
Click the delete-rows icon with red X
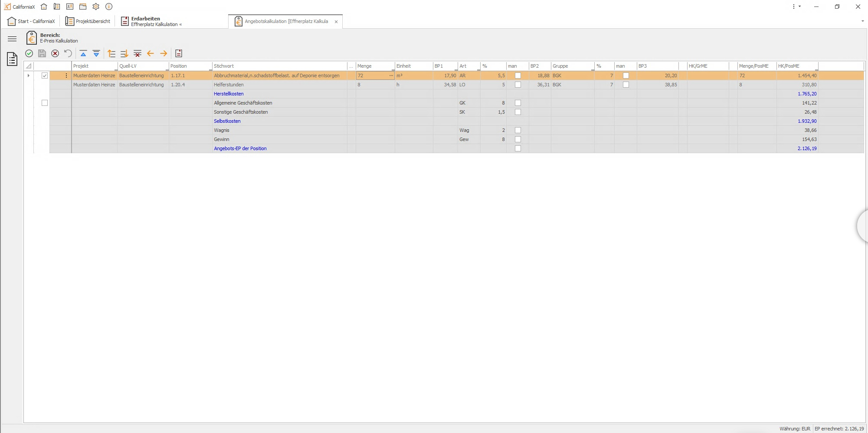pyautogui.click(x=138, y=53)
